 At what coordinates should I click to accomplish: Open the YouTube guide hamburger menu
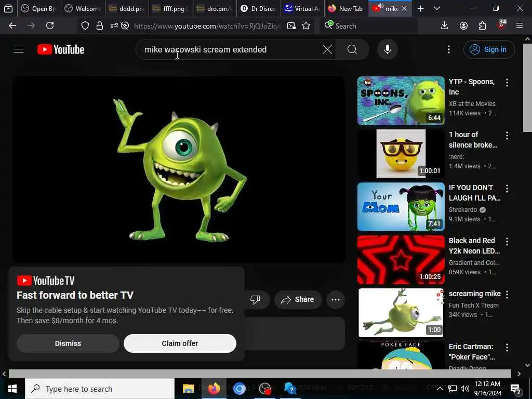pos(19,49)
